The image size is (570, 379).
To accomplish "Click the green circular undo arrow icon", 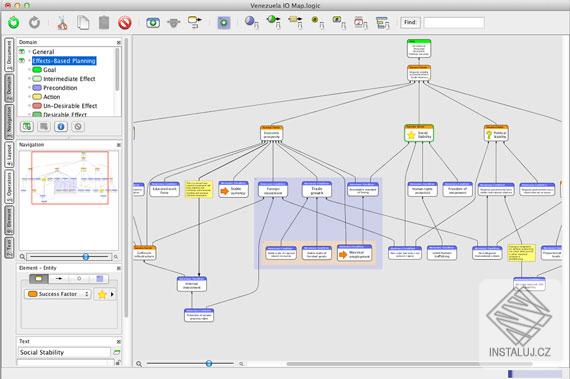I will (x=14, y=23).
